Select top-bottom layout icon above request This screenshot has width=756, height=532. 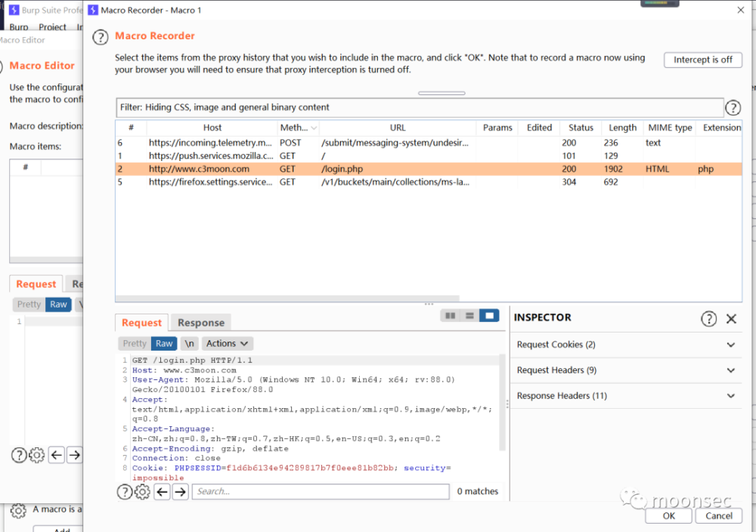469,316
